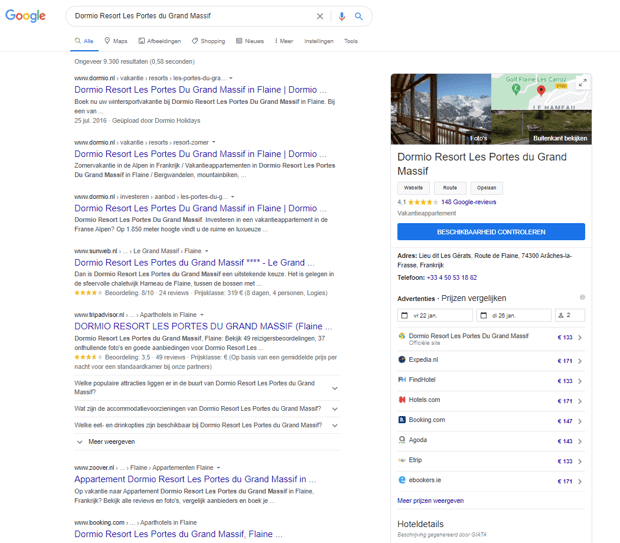Click the Booking.com logo icon
This screenshot has height=543, width=620.
click(x=402, y=420)
